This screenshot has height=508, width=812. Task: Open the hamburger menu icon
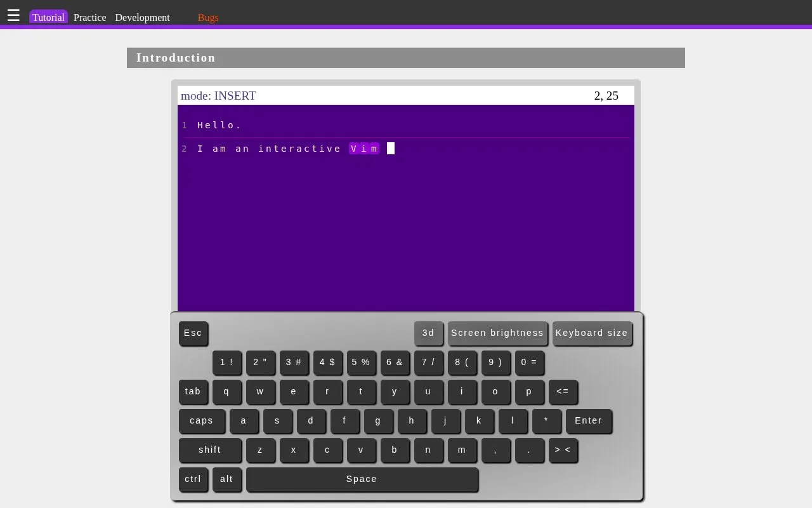pos(13,15)
